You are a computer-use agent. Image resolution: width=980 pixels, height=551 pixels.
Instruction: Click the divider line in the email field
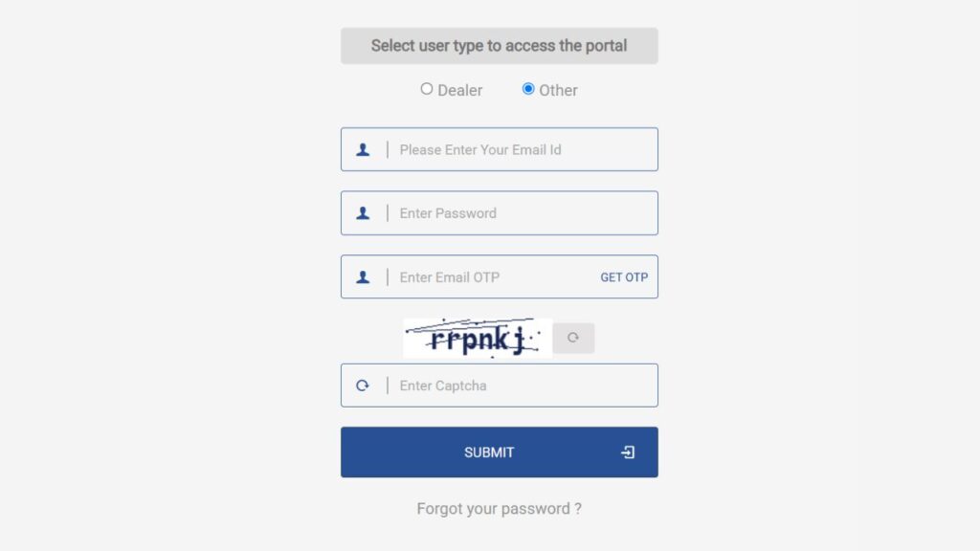(388, 149)
